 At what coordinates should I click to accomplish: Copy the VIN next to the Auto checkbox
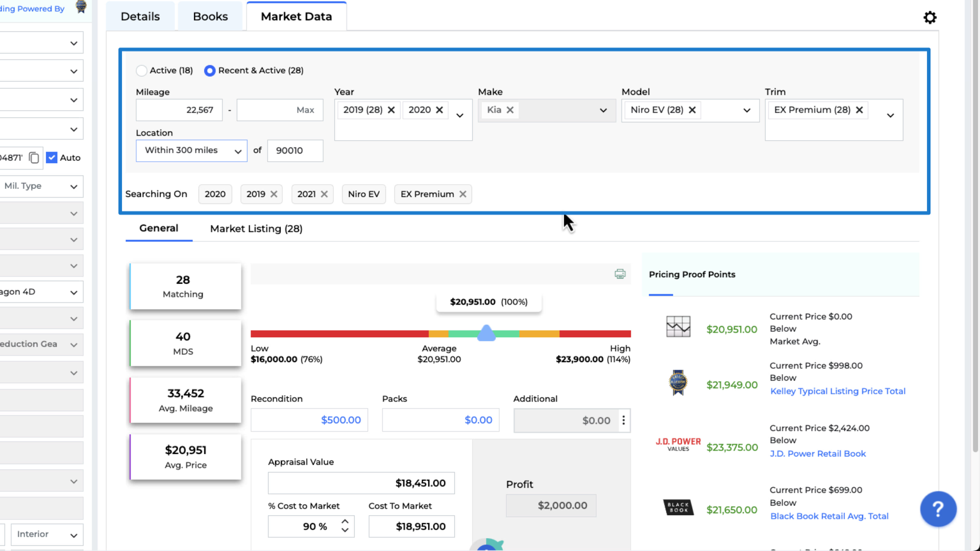click(x=34, y=158)
